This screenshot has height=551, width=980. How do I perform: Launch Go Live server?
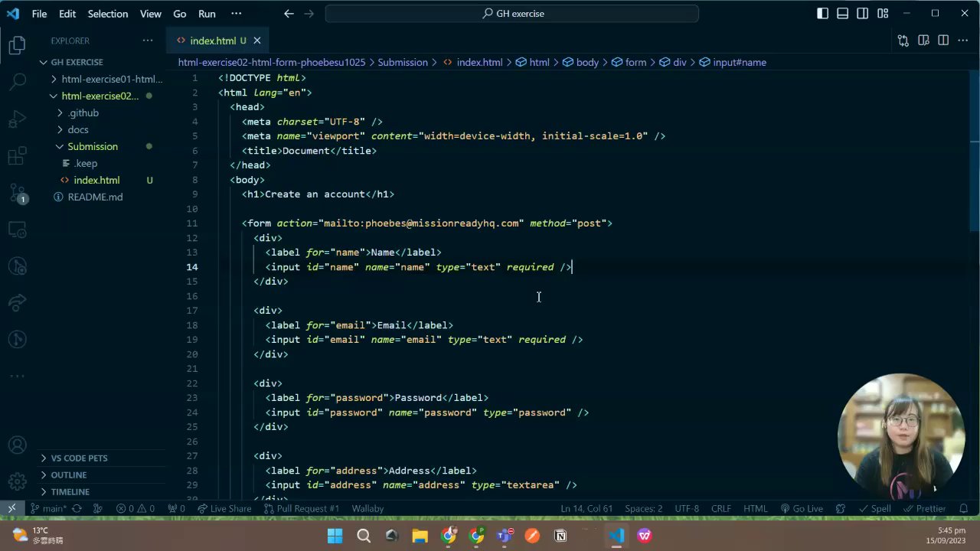(x=802, y=508)
